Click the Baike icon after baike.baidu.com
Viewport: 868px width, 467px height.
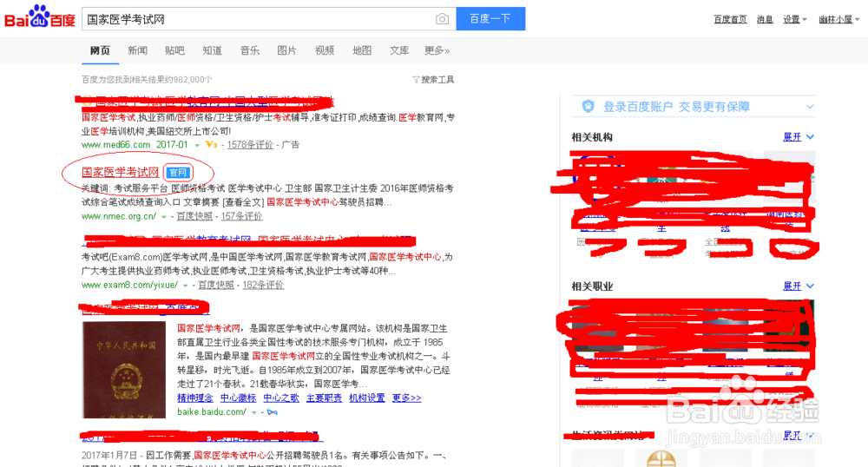point(272,412)
